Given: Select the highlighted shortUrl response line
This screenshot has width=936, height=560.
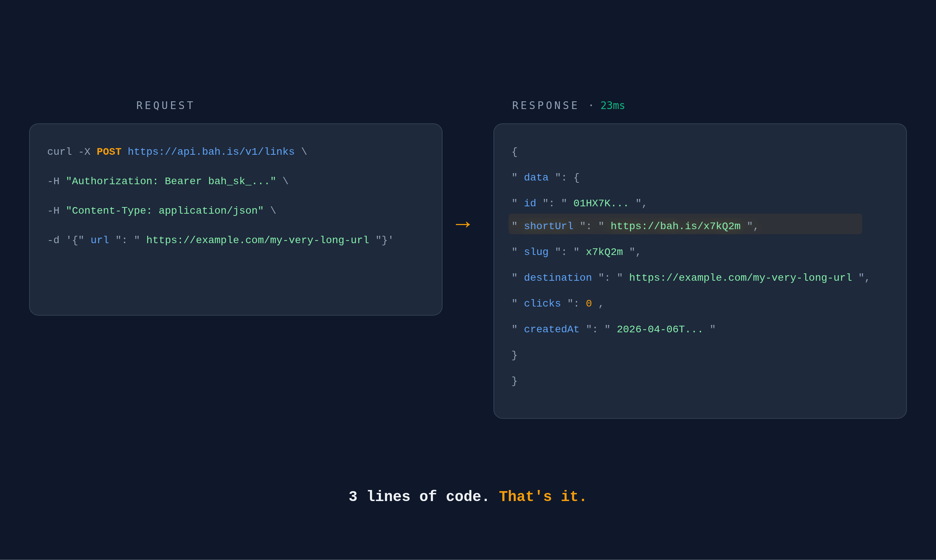Looking at the screenshot, I should [685, 225].
